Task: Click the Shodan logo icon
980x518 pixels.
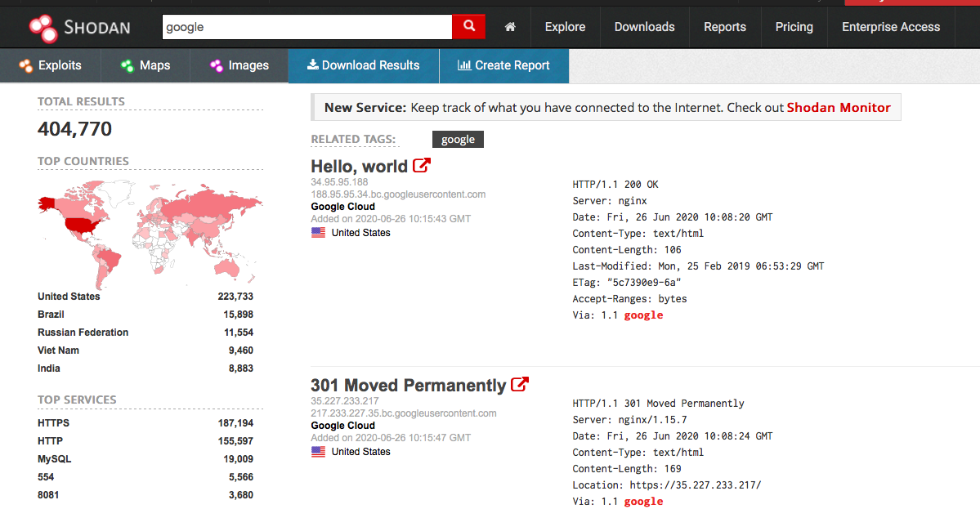Action: [x=43, y=28]
